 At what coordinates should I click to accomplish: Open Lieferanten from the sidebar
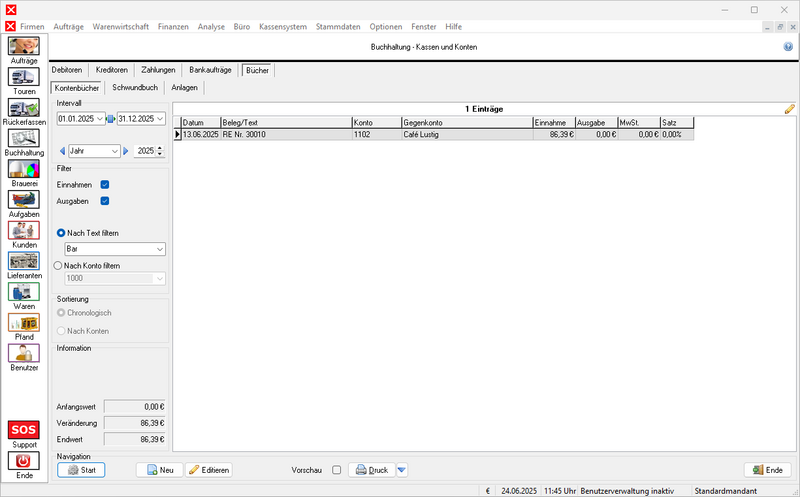pyautogui.click(x=24, y=261)
